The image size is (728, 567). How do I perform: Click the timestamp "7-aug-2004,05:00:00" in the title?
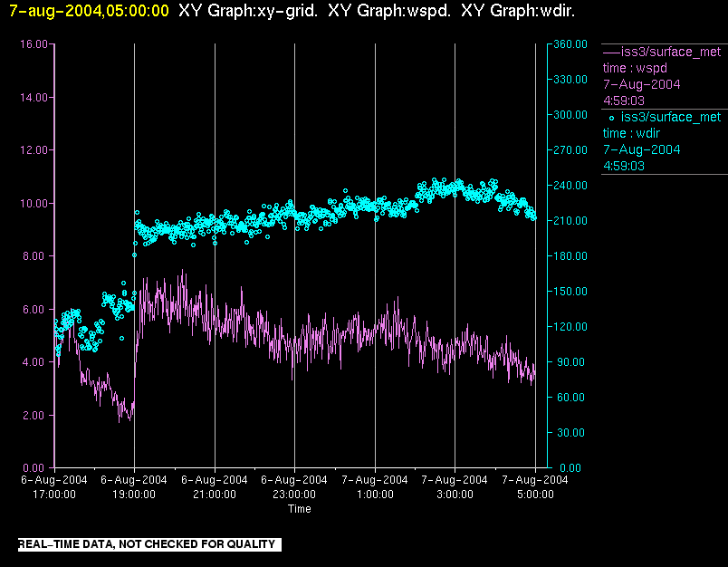[89, 11]
